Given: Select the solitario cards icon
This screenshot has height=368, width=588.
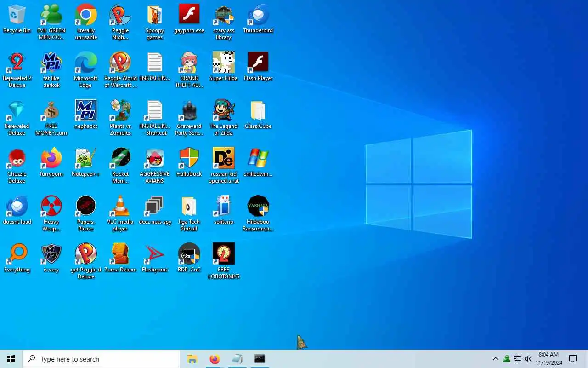Looking at the screenshot, I should pos(224,211).
